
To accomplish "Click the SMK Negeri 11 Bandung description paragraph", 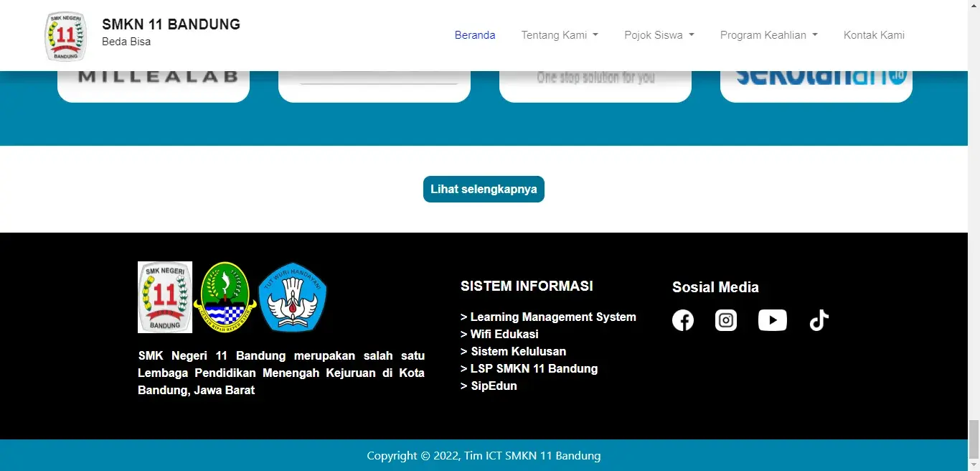I will pos(281,373).
